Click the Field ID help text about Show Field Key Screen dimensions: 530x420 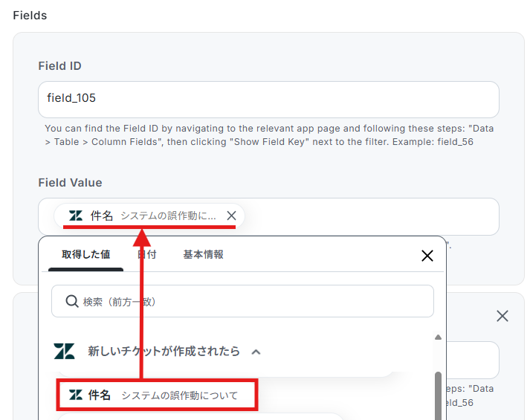tap(269, 135)
